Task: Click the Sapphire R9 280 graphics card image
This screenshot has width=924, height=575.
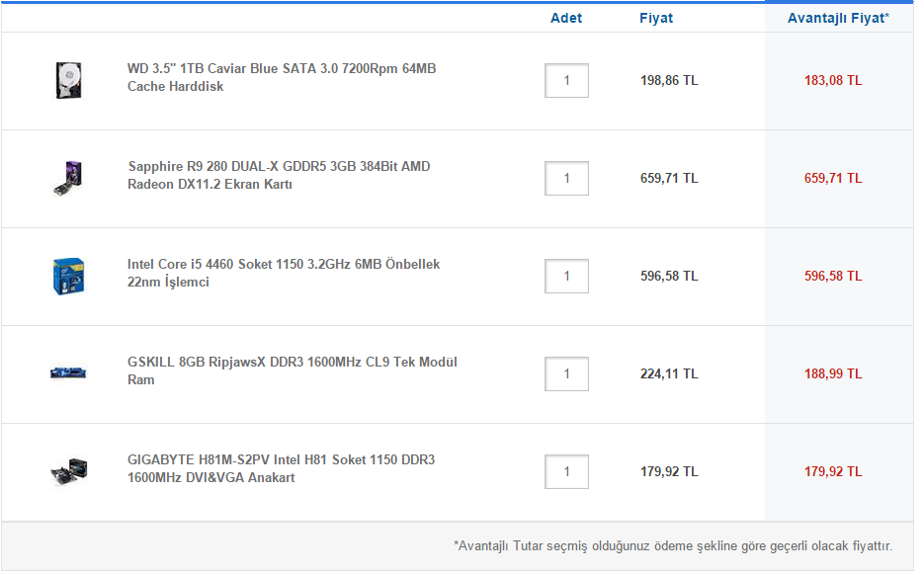Action: (x=68, y=178)
